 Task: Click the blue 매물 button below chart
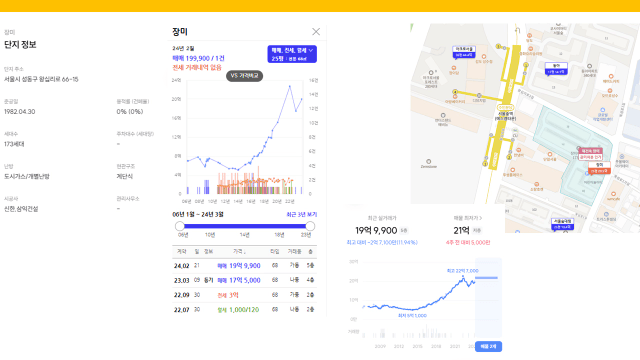pyautogui.click(x=488, y=346)
